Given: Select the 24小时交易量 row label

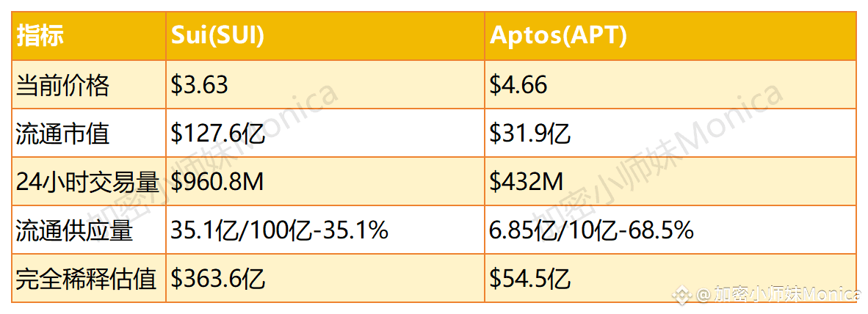Looking at the screenshot, I should point(89,182).
